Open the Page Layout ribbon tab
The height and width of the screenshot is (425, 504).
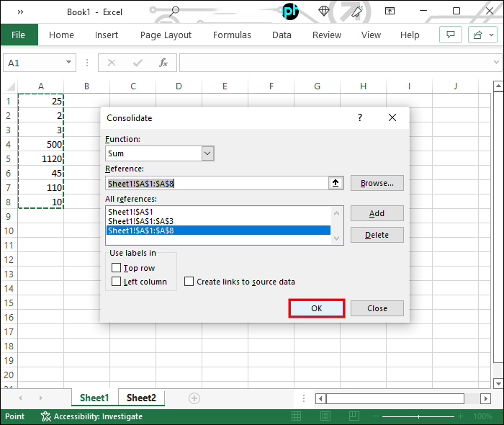pos(166,35)
